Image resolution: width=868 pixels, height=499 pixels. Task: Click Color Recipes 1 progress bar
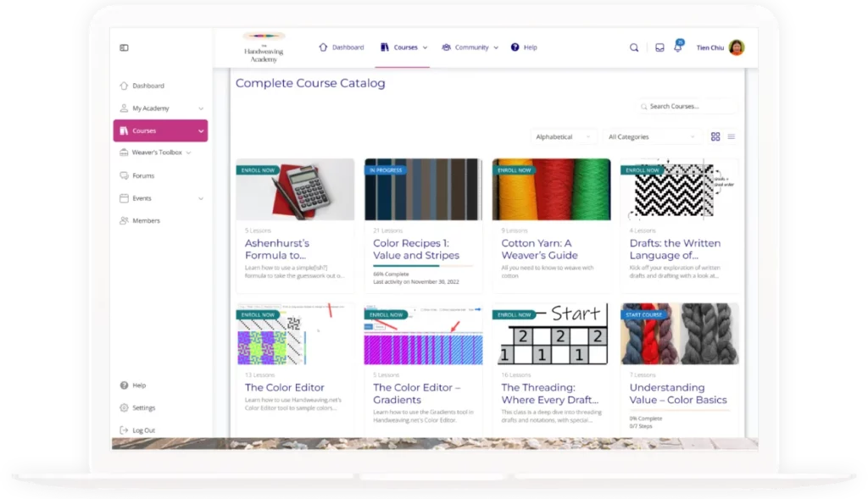(423, 267)
